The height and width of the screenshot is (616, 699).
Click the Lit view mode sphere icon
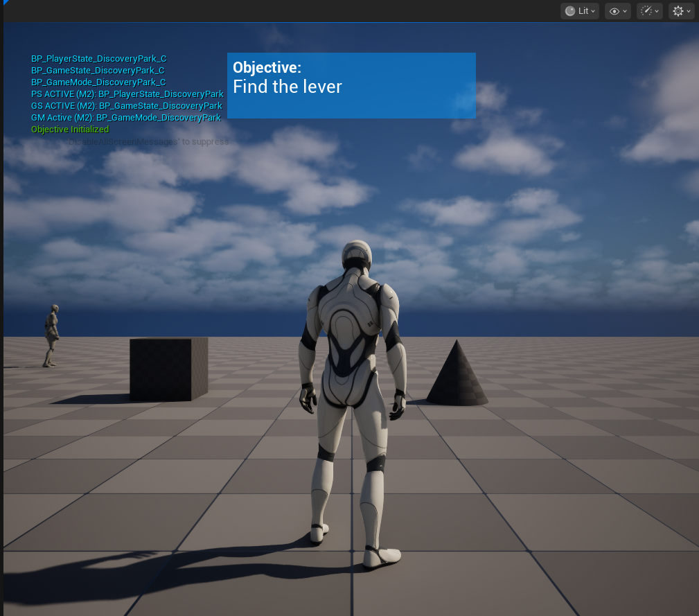(570, 11)
